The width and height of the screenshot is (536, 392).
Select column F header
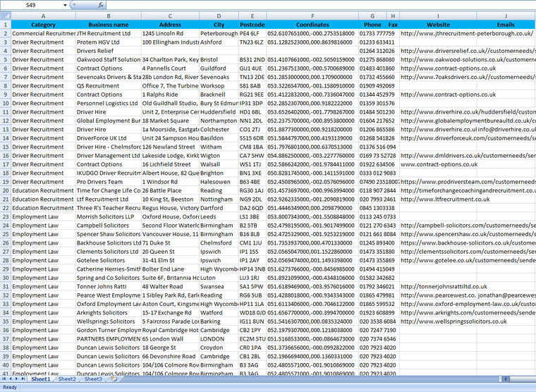pyautogui.click(x=312, y=16)
